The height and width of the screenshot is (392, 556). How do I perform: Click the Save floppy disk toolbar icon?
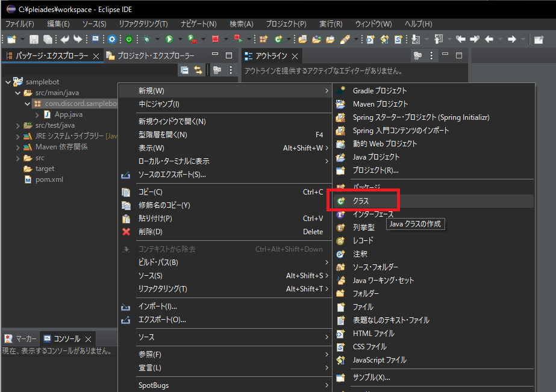34,39
